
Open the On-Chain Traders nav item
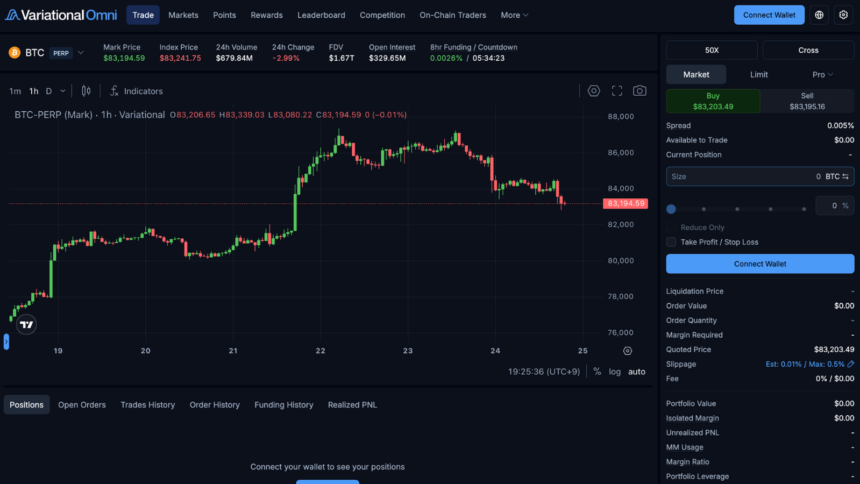click(452, 15)
